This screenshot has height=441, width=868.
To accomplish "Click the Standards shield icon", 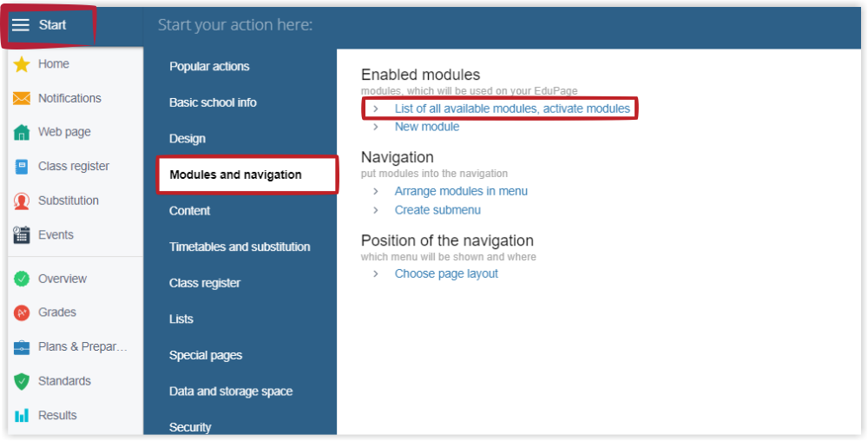I will pos(22,381).
